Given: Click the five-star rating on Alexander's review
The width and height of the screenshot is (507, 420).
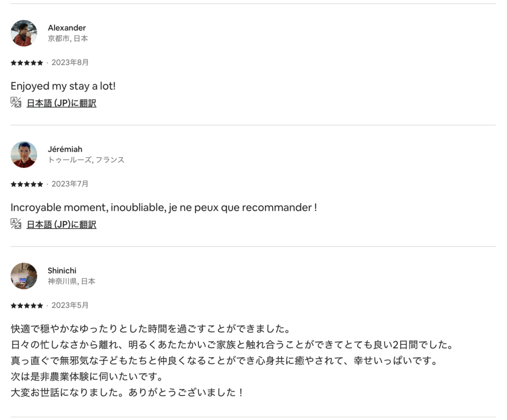Looking at the screenshot, I should (27, 63).
